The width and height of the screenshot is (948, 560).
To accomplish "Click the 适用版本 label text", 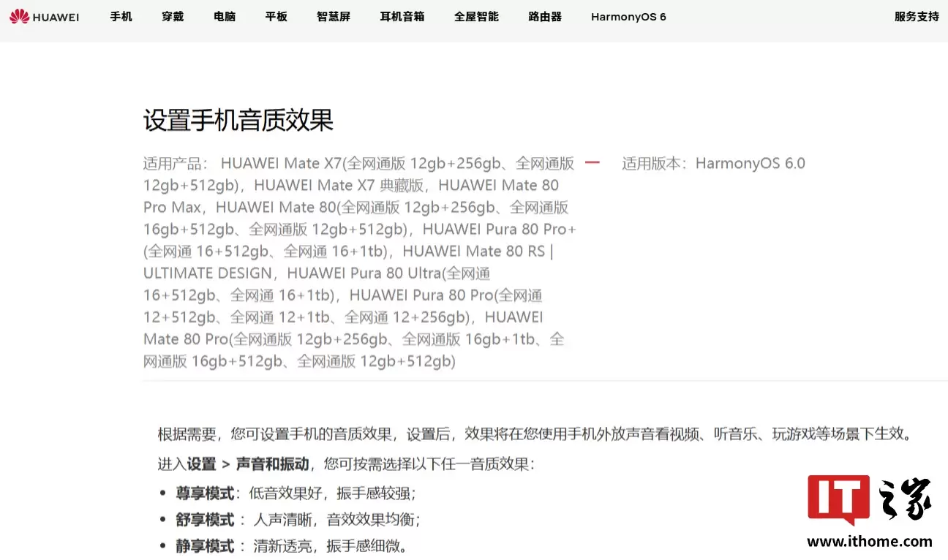I will [x=652, y=163].
